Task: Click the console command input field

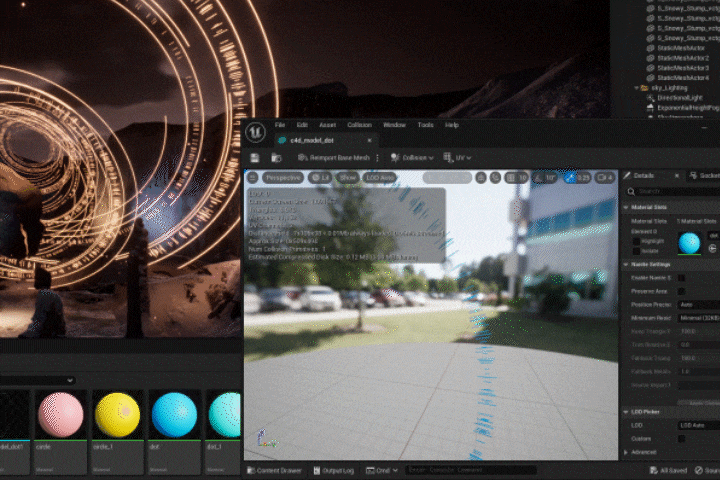Action: (x=471, y=470)
